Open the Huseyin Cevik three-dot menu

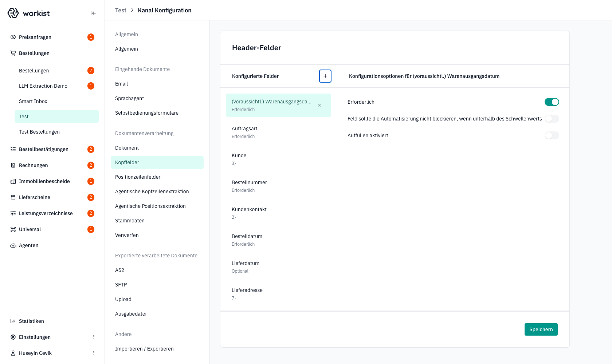[x=94, y=353]
